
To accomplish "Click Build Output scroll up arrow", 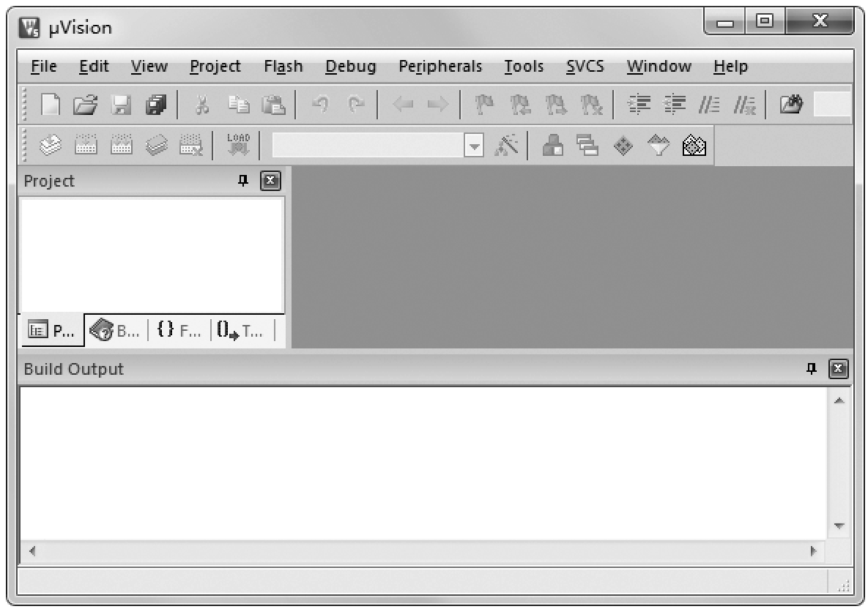I will click(839, 400).
